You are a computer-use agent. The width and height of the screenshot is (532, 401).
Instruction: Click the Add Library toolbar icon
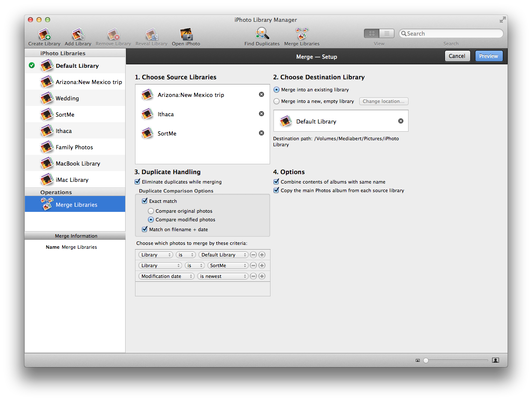click(78, 35)
